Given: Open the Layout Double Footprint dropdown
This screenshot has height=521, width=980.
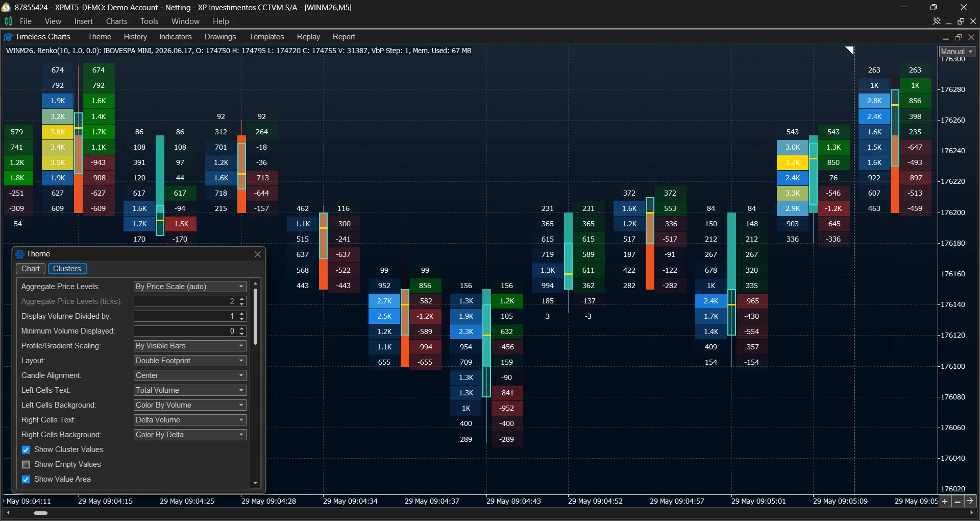Looking at the screenshot, I should point(190,361).
